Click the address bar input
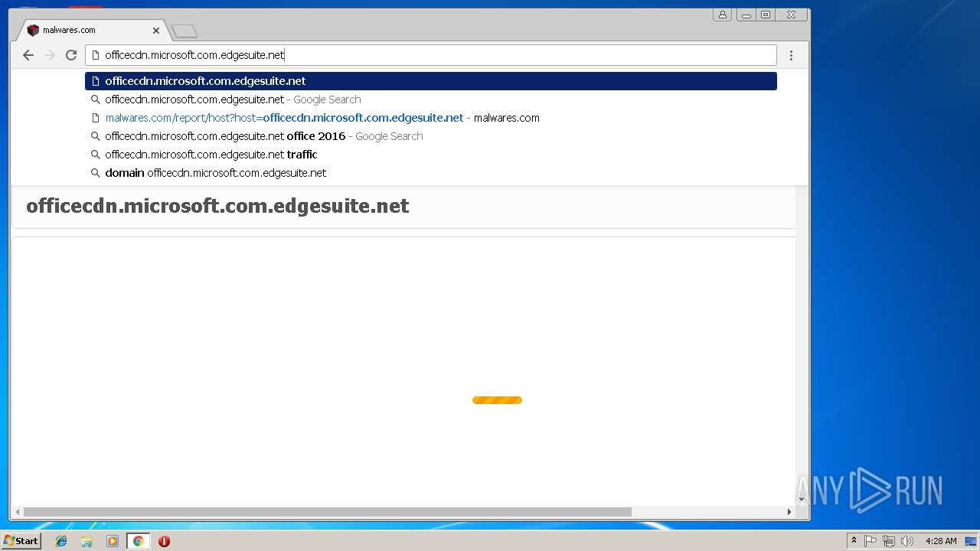980x551 pixels. 431,55
